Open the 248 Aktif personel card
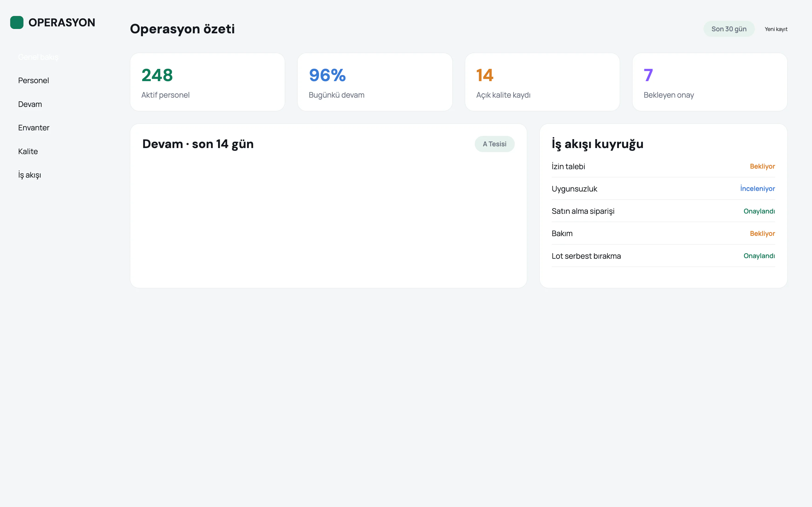The width and height of the screenshot is (812, 507). click(x=207, y=82)
